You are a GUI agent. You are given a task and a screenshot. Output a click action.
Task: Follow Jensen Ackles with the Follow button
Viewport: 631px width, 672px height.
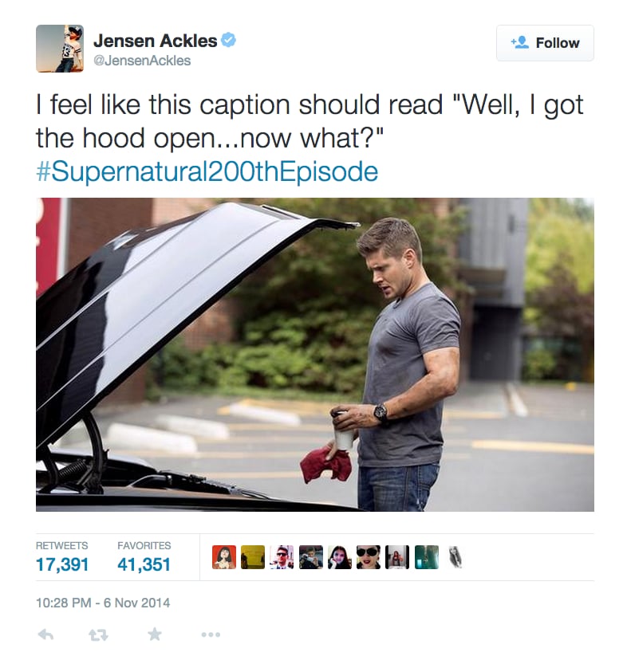tap(545, 43)
